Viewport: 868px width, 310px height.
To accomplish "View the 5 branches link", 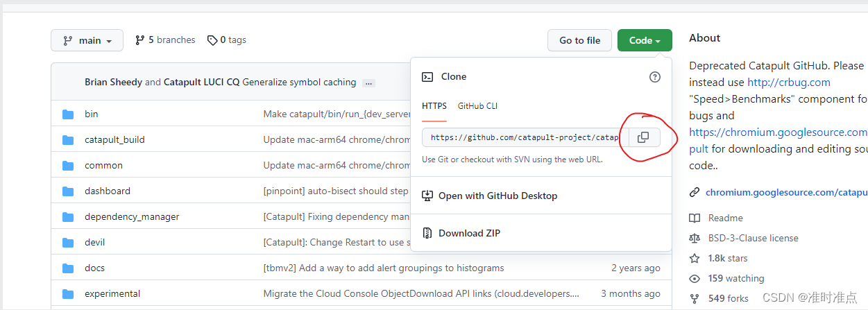I will click(x=165, y=40).
